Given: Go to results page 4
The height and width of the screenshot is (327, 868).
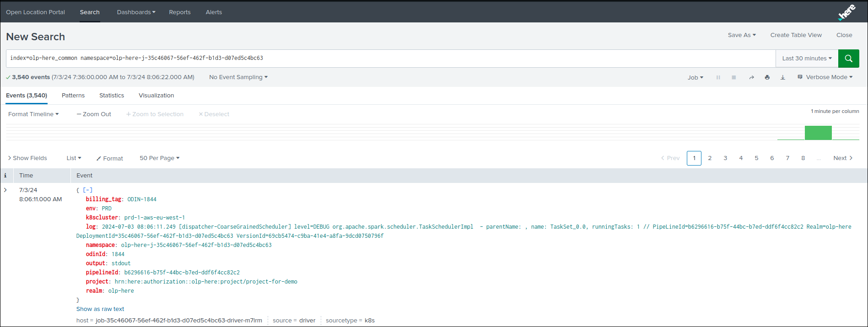Looking at the screenshot, I should pyautogui.click(x=741, y=158).
